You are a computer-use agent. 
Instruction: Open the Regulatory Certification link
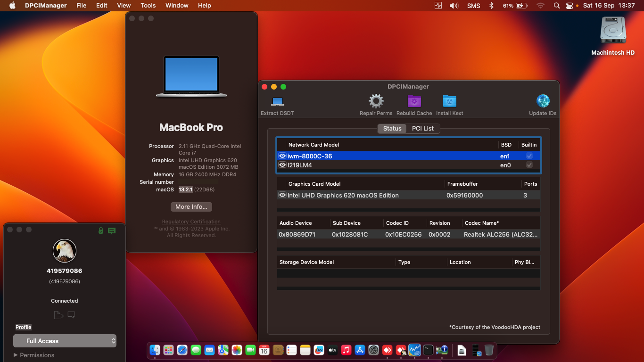tap(191, 222)
